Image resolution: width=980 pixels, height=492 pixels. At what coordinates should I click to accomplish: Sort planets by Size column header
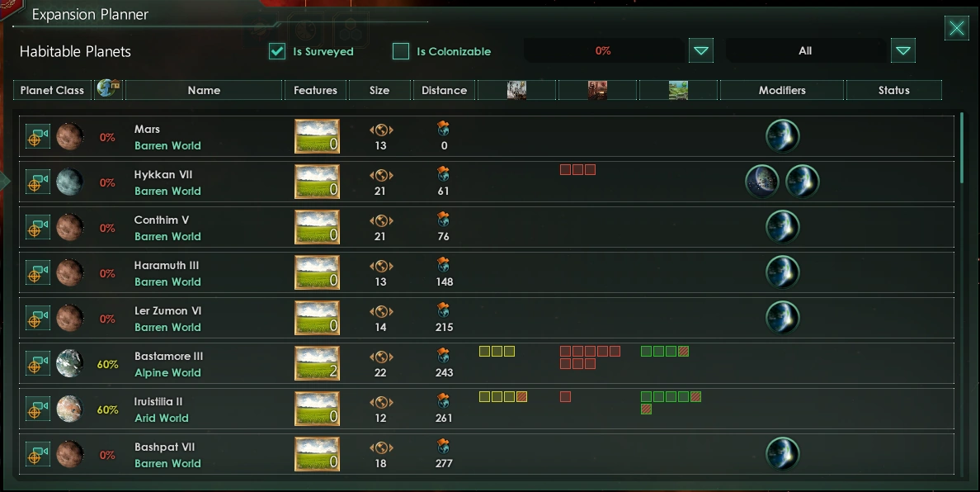click(379, 90)
